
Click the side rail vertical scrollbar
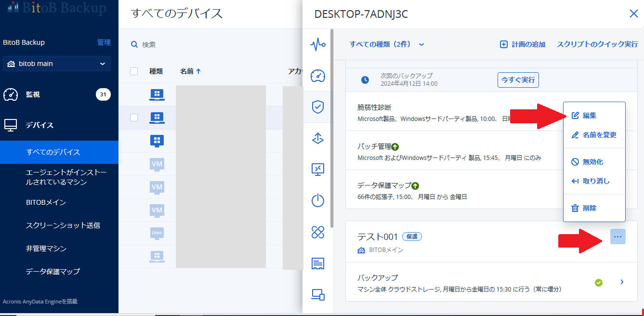click(331, 128)
